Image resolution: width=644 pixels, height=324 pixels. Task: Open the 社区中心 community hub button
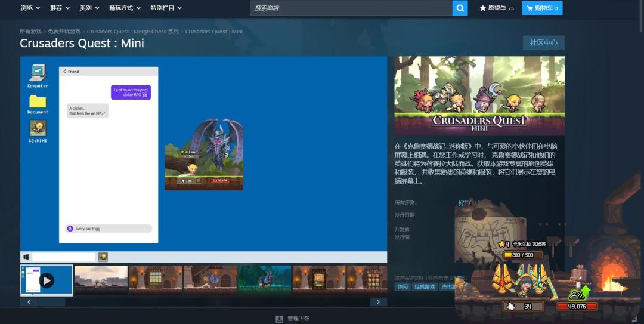(x=543, y=43)
